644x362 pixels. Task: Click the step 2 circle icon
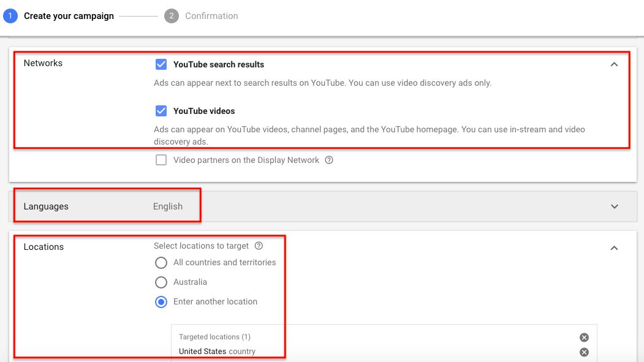(172, 16)
